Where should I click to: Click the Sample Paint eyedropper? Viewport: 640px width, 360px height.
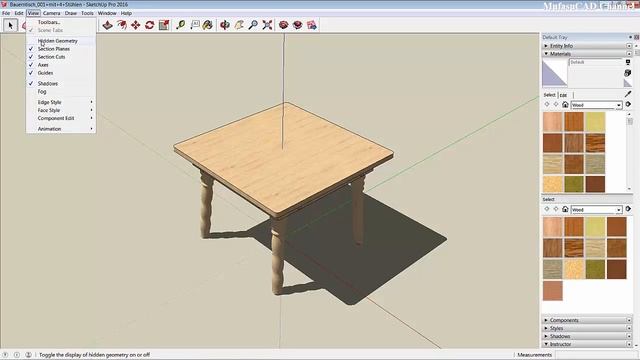[628, 94]
